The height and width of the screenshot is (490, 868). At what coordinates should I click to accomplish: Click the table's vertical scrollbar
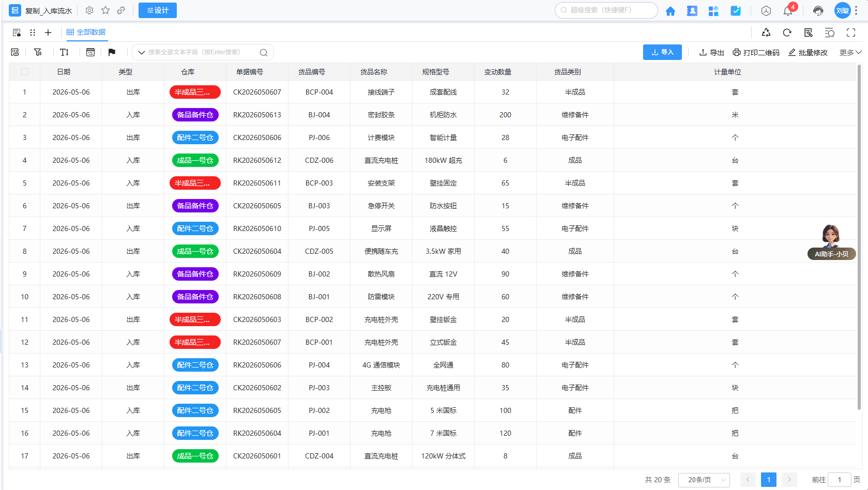(859, 238)
